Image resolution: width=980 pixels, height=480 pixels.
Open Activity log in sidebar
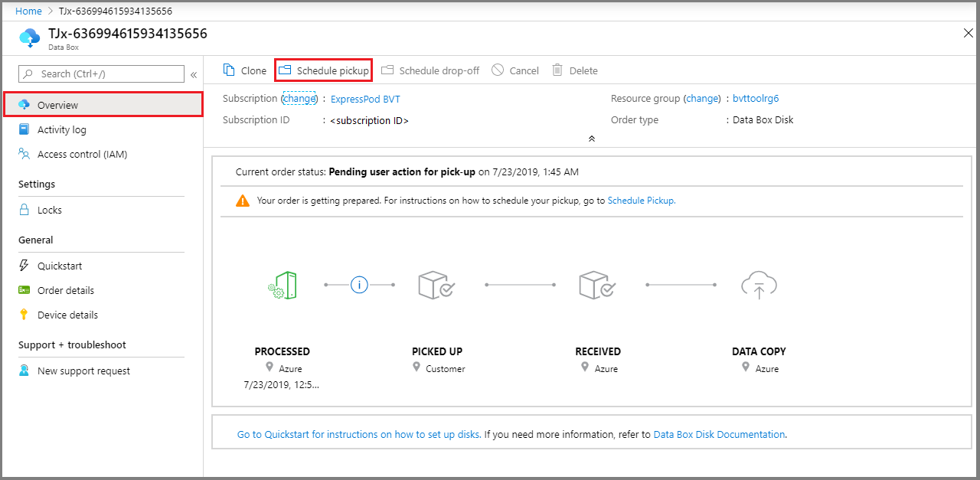click(x=62, y=130)
